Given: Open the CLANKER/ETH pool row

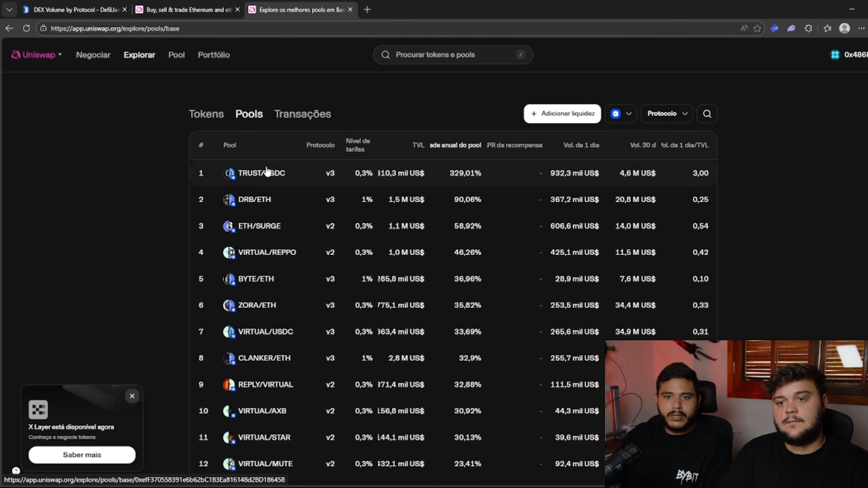Looking at the screenshot, I should (397, 358).
